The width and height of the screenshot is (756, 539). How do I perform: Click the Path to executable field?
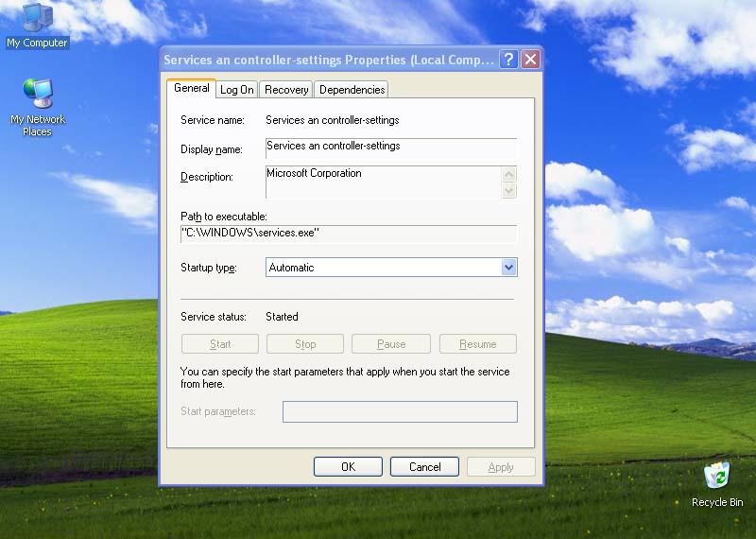point(349,234)
